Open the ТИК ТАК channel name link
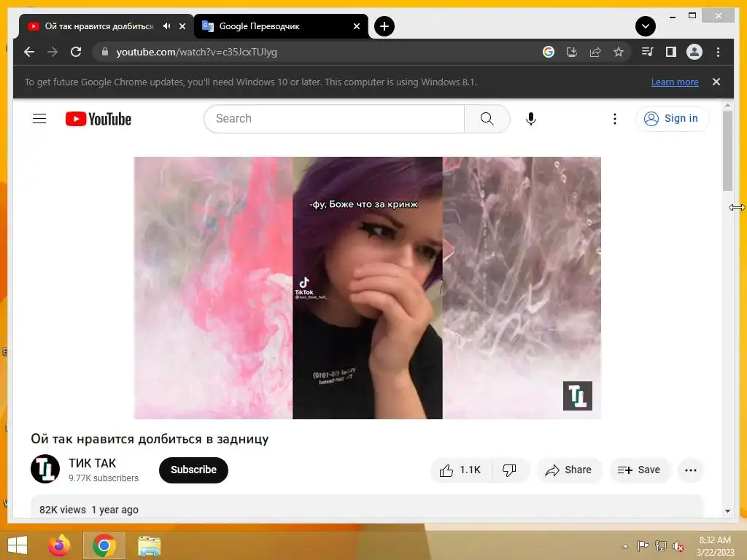 click(93, 463)
